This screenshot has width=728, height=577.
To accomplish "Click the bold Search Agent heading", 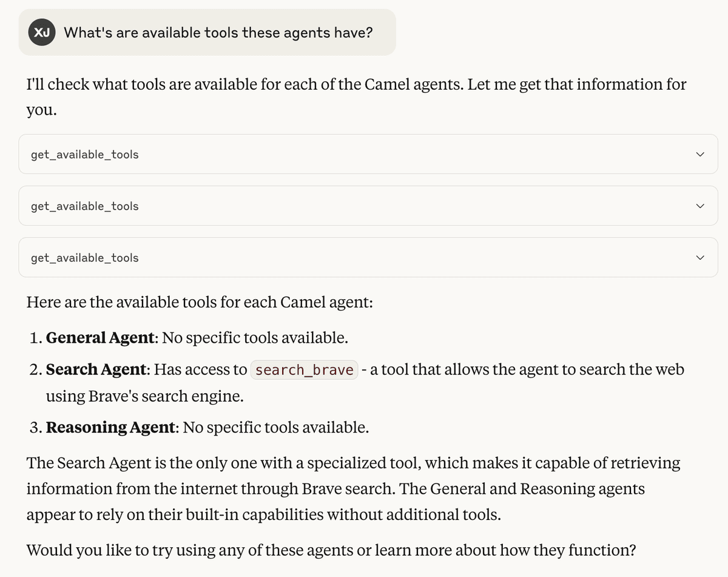I will [x=97, y=369].
